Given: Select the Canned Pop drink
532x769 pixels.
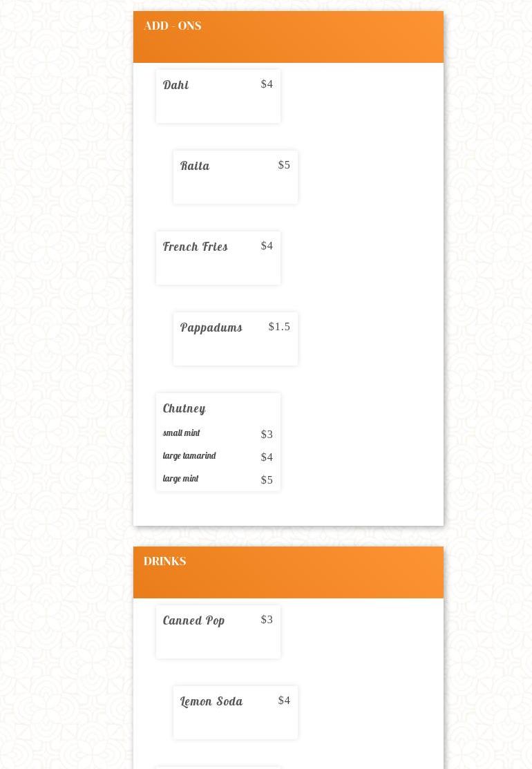Looking at the screenshot, I should click(194, 620).
